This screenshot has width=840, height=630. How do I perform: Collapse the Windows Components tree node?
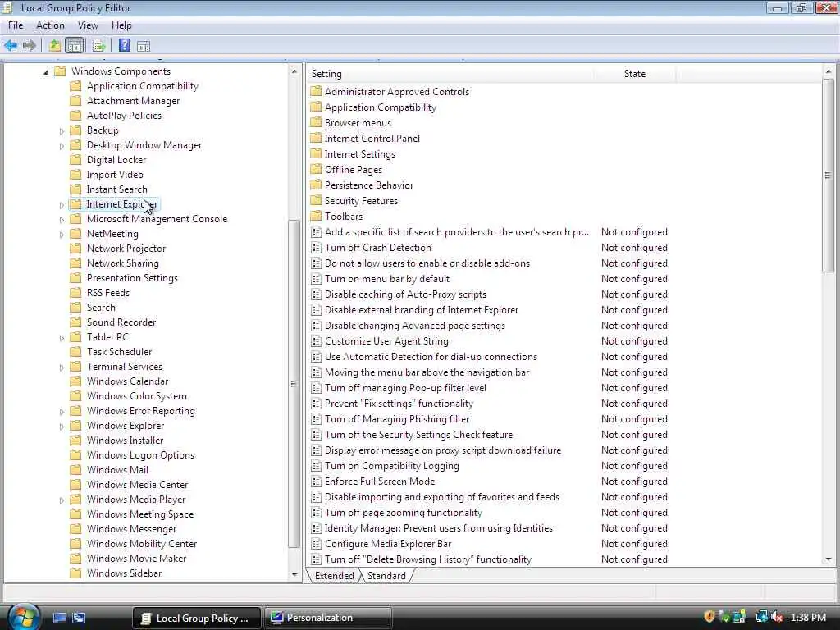pyautogui.click(x=46, y=72)
